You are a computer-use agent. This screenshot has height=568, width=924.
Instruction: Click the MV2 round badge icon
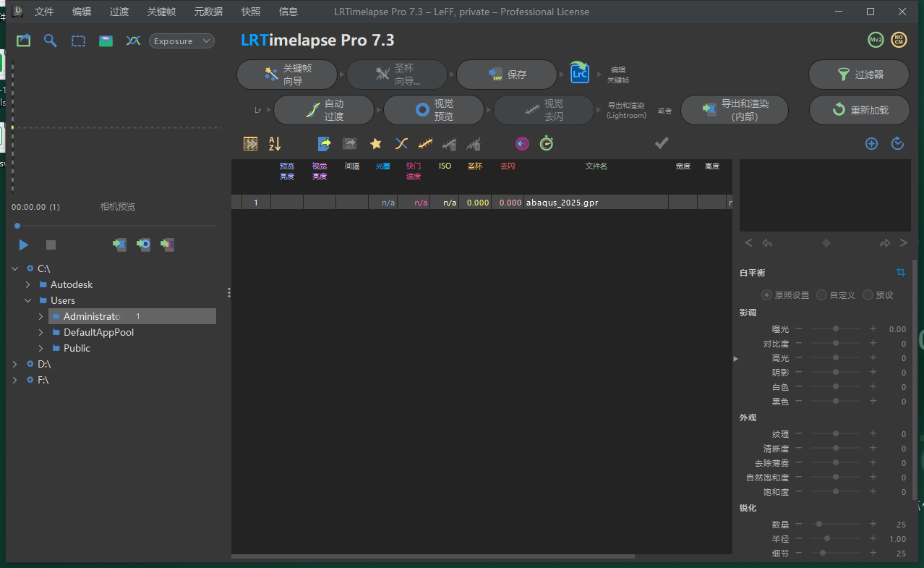[876, 40]
